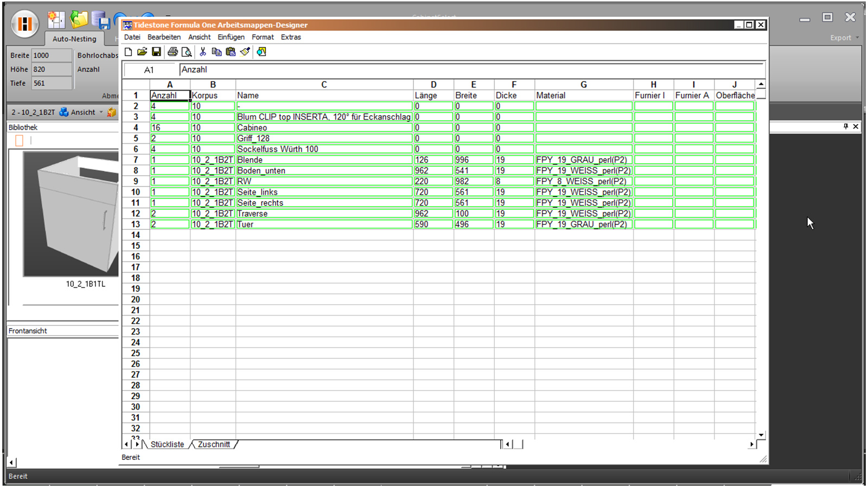Image resolution: width=868 pixels, height=488 pixels.
Task: Open the Einfügen menu
Action: coord(231,37)
